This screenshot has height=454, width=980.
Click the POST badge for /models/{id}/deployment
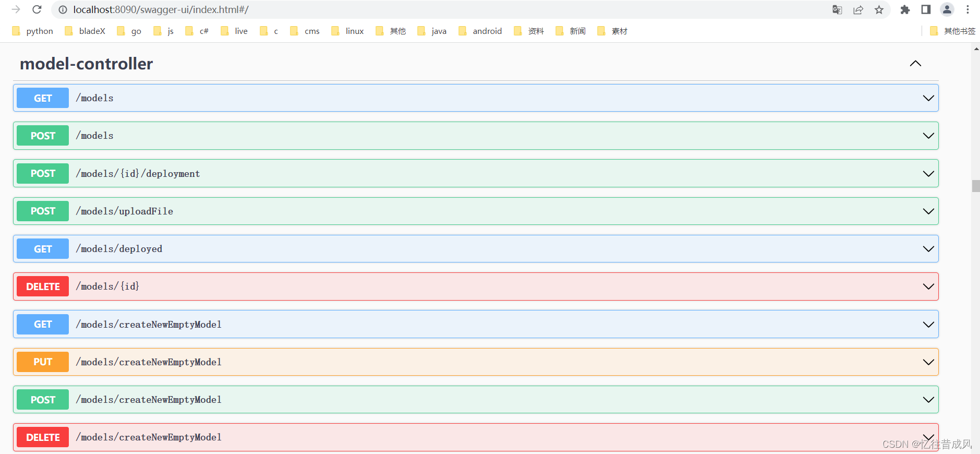click(43, 173)
